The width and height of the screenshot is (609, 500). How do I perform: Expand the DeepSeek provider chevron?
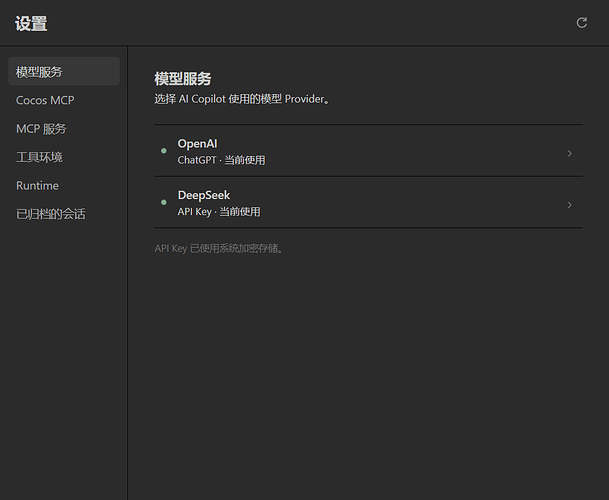point(569,205)
